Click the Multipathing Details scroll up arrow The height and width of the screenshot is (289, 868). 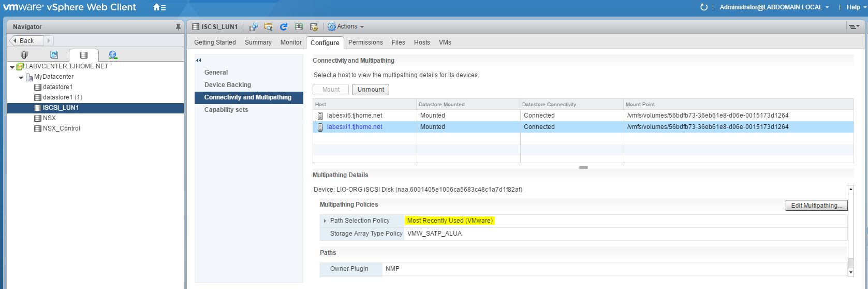point(850,190)
